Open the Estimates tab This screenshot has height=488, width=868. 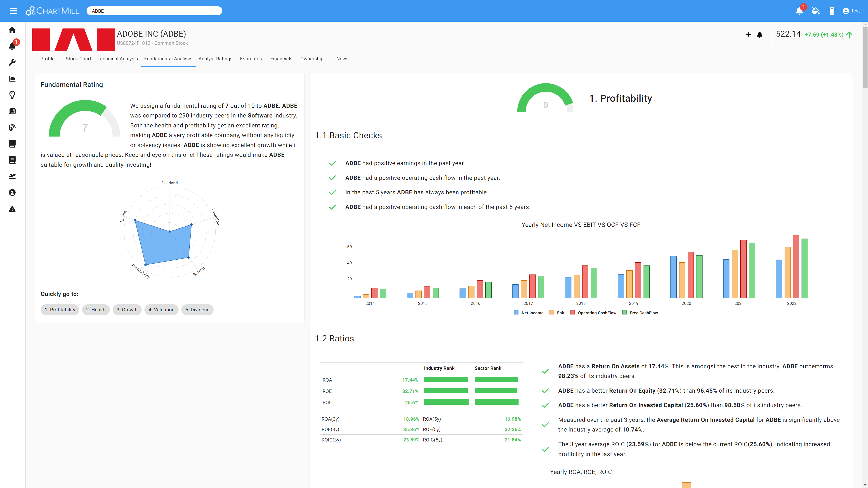[251, 59]
